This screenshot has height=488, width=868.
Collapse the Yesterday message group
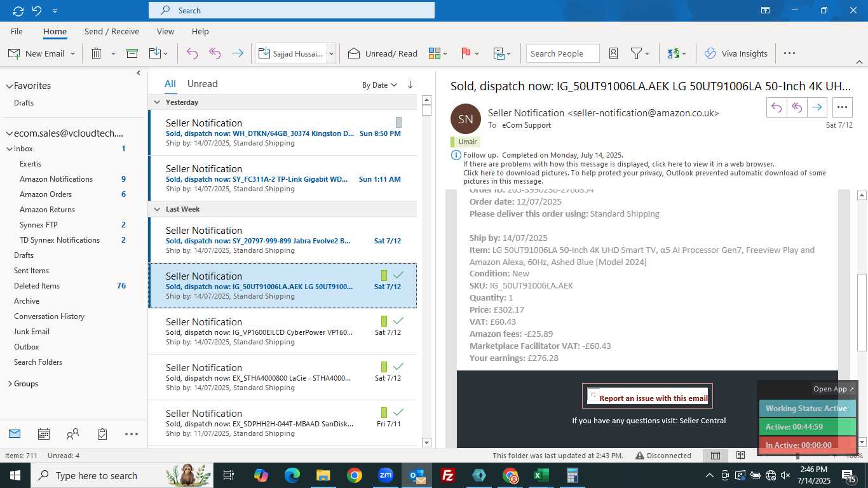point(157,102)
